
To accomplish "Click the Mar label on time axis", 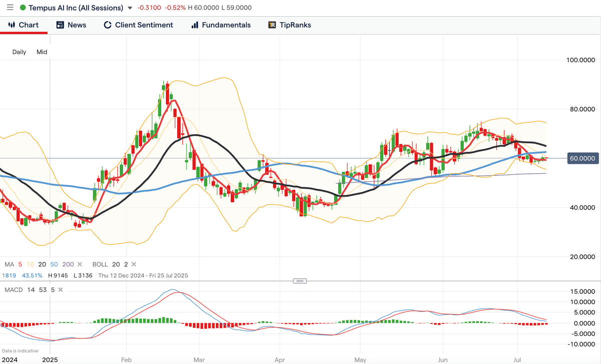I will [199, 359].
